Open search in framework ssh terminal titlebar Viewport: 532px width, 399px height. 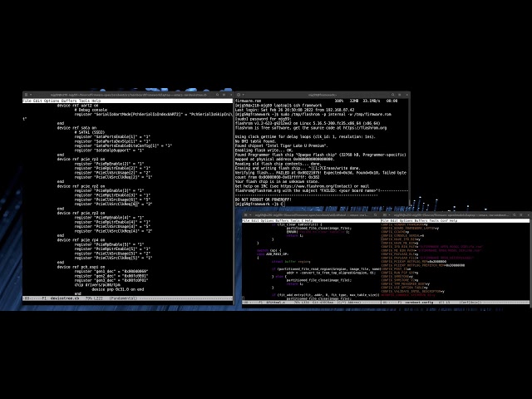[x=392, y=95]
